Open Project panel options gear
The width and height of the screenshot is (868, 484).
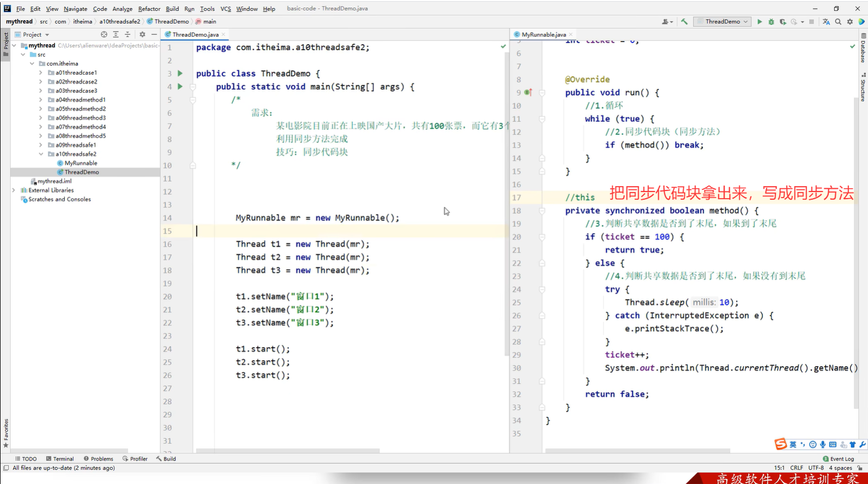pos(142,34)
